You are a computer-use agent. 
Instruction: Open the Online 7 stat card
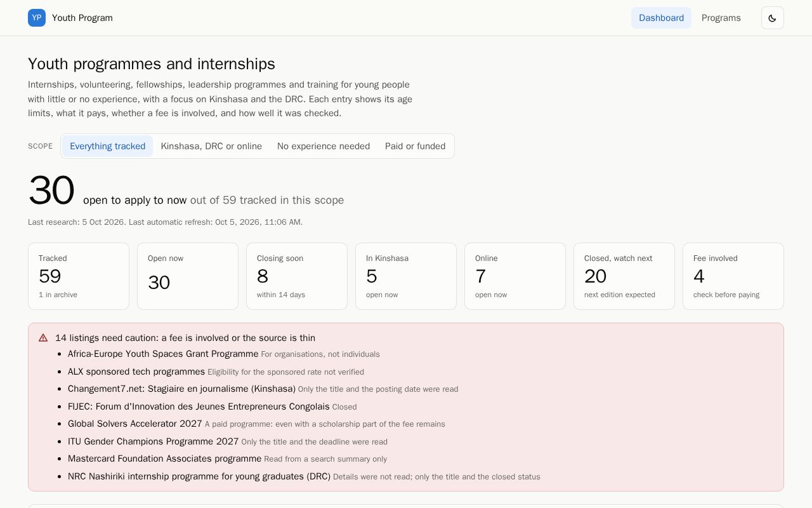tap(515, 276)
